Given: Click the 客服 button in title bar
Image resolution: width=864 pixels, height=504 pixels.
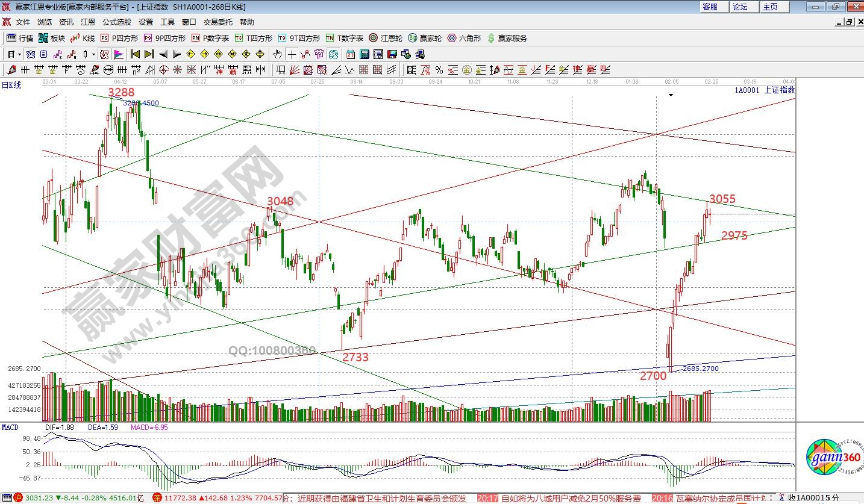Looking at the screenshot, I should tap(710, 7).
